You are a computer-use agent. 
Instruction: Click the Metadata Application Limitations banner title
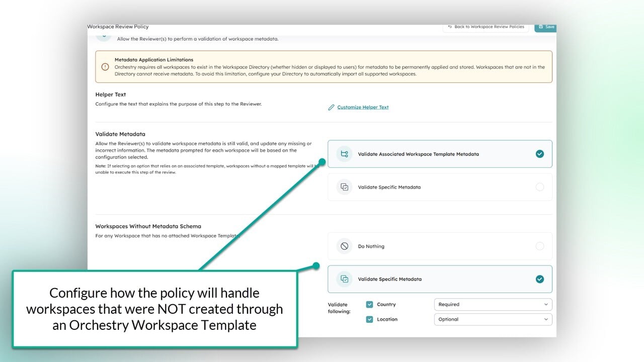tap(154, 60)
